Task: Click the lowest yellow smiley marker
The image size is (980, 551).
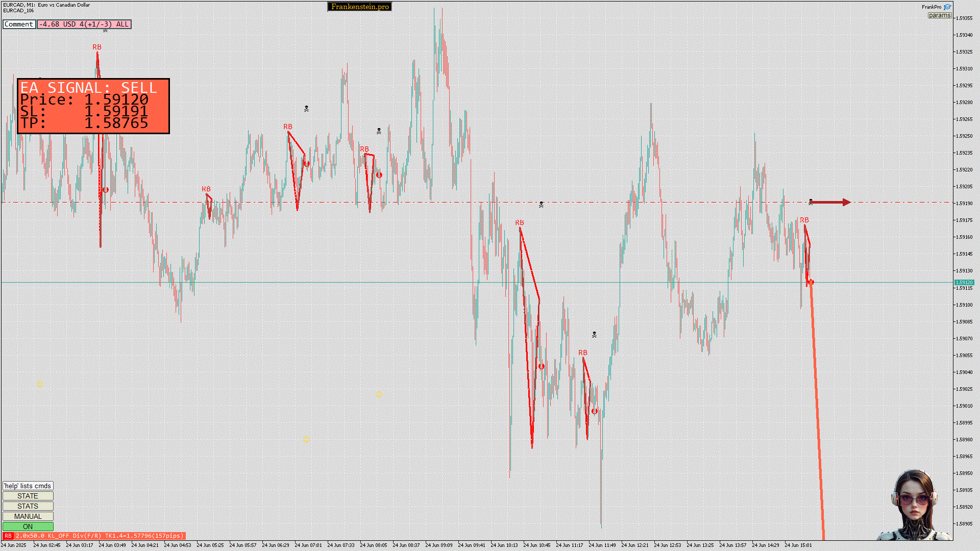Action: pyautogui.click(x=306, y=439)
